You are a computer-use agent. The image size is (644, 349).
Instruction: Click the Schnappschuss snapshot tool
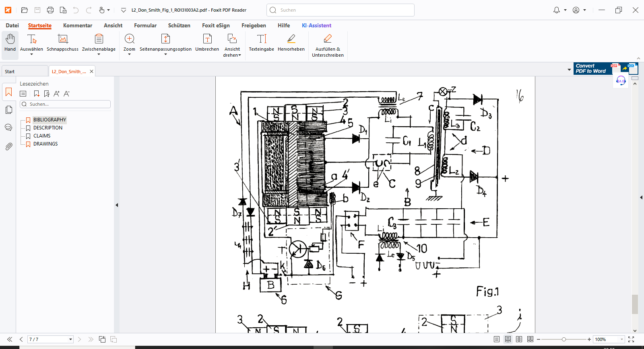click(x=62, y=43)
